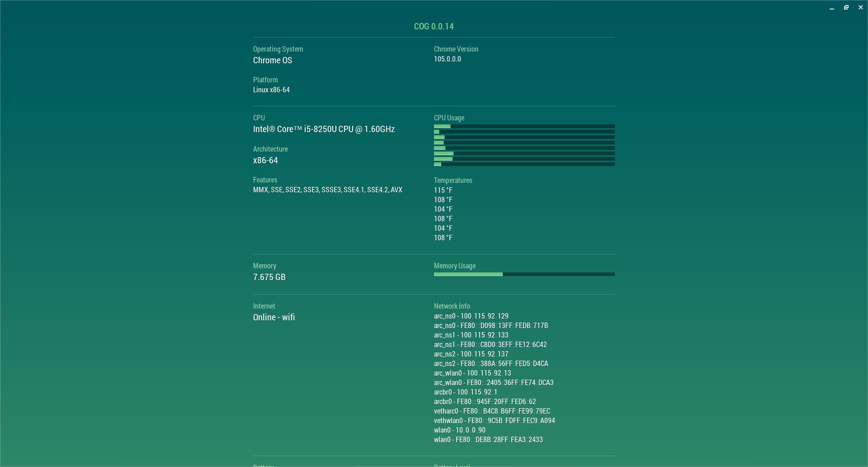868x467 pixels.
Task: Click the first CPU usage bar
Action: (x=524, y=126)
